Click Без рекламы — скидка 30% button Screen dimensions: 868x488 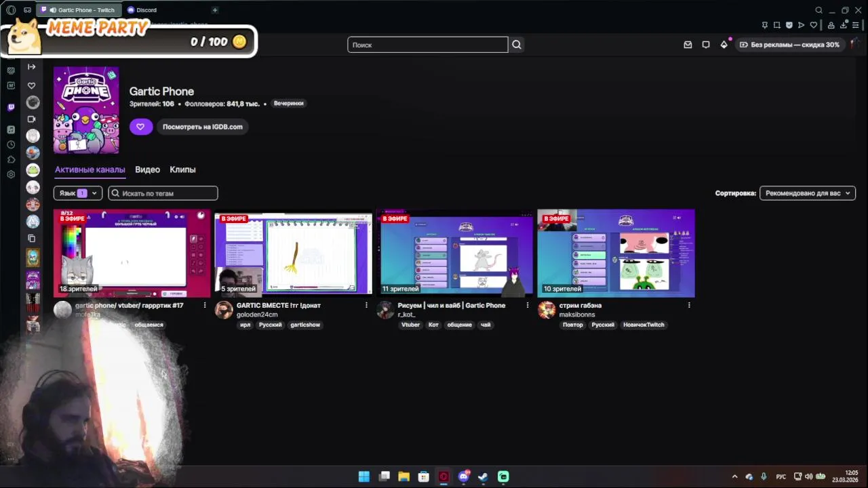(790, 45)
